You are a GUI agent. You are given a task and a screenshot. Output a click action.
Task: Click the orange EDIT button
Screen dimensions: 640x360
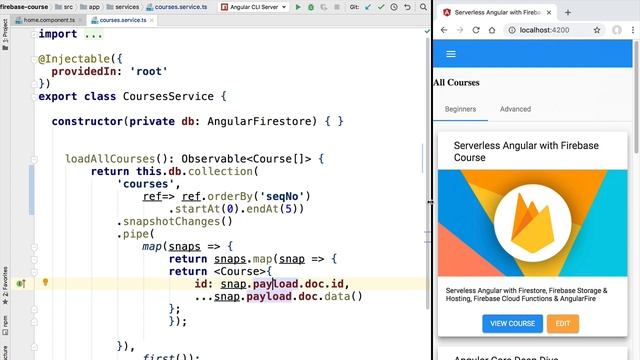[x=562, y=323]
